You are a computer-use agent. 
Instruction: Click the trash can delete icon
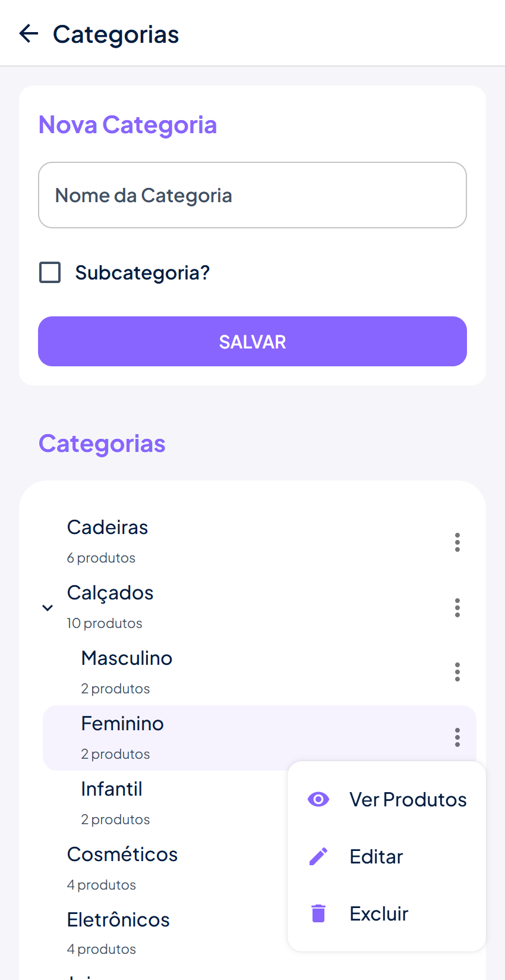click(x=318, y=913)
